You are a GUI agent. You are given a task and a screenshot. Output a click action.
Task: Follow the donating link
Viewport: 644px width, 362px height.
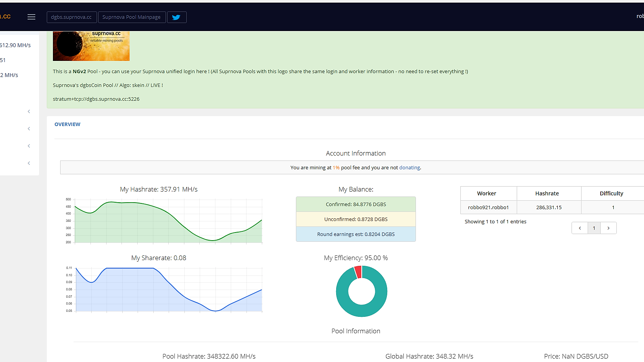point(409,167)
